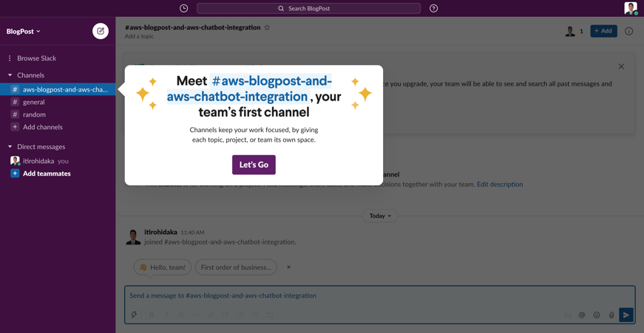This screenshot has width=644, height=333.
Task: Close the upgrade banner
Action: point(621,66)
